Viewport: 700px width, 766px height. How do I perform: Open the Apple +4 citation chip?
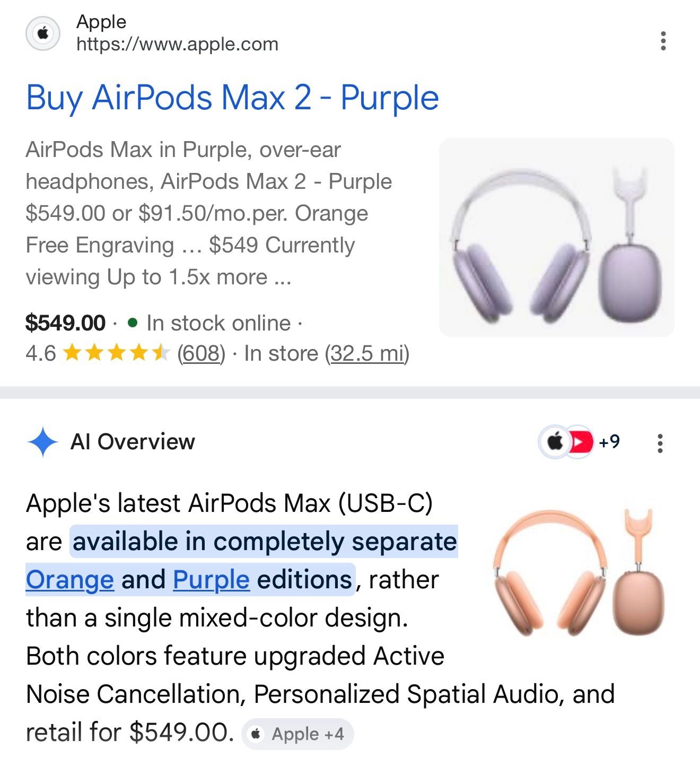pyautogui.click(x=297, y=734)
